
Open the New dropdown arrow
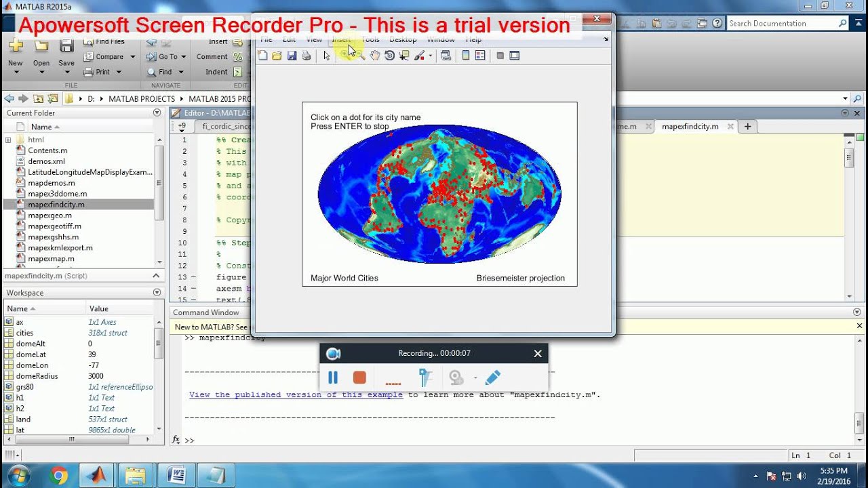16,72
